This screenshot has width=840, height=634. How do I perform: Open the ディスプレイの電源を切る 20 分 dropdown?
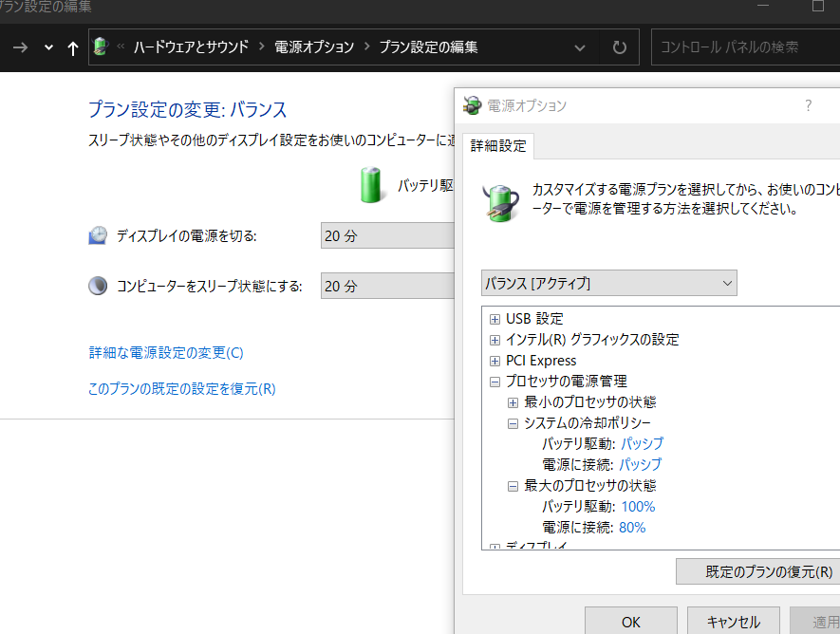(387, 235)
